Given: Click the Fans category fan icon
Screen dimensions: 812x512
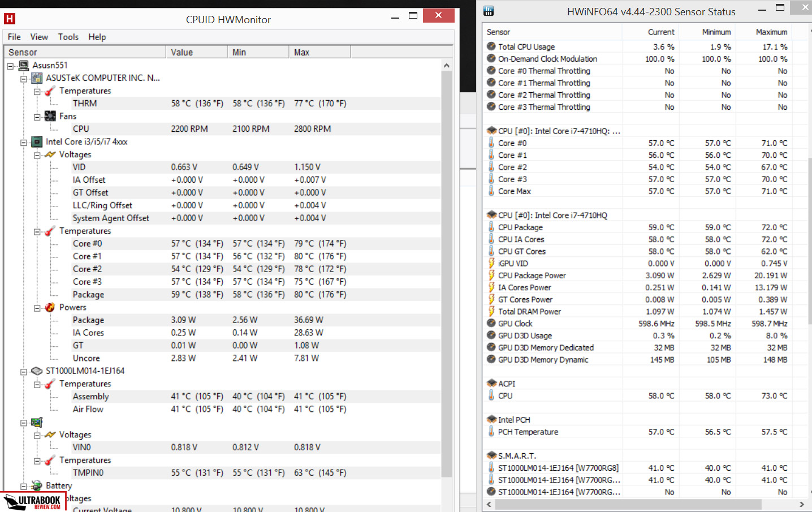Looking at the screenshot, I should [x=50, y=116].
